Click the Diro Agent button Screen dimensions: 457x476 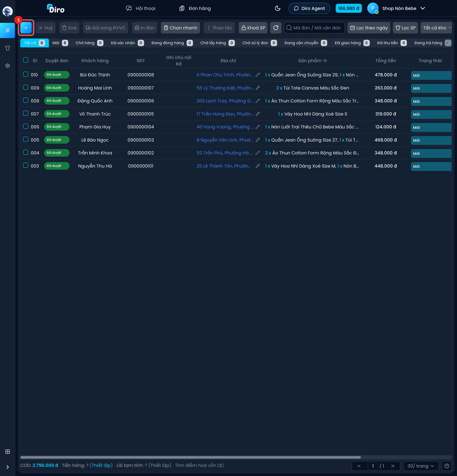(x=309, y=8)
